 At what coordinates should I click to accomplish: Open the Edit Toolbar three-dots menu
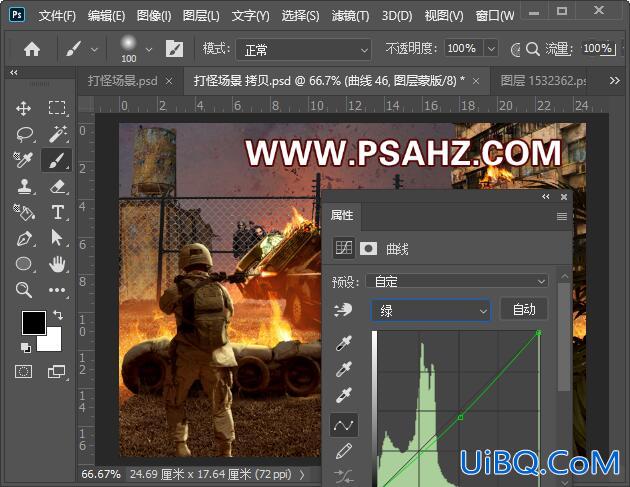(57, 290)
